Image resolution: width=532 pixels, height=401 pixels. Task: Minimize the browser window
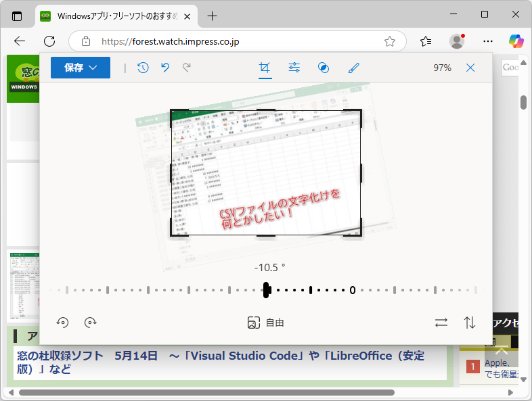(x=453, y=14)
